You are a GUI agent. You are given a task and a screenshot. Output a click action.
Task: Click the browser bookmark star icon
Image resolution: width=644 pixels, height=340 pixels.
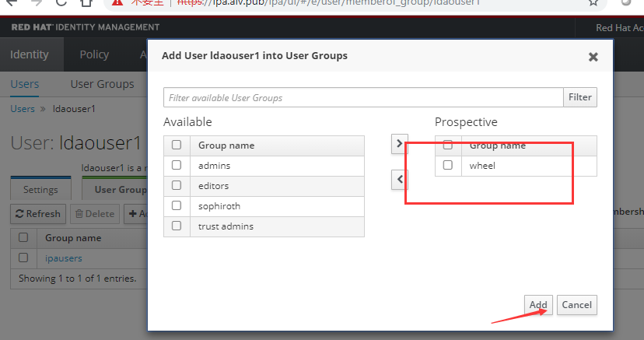pyautogui.click(x=593, y=2)
